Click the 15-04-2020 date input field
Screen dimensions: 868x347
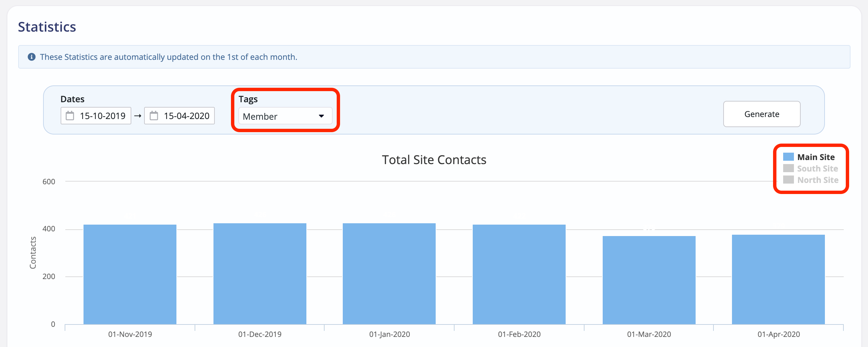(x=186, y=115)
